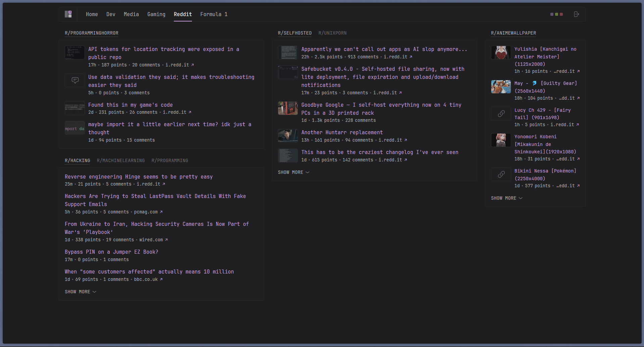Click the external-link arrow next to wired.com
The height and width of the screenshot is (347, 644).
coord(166,240)
